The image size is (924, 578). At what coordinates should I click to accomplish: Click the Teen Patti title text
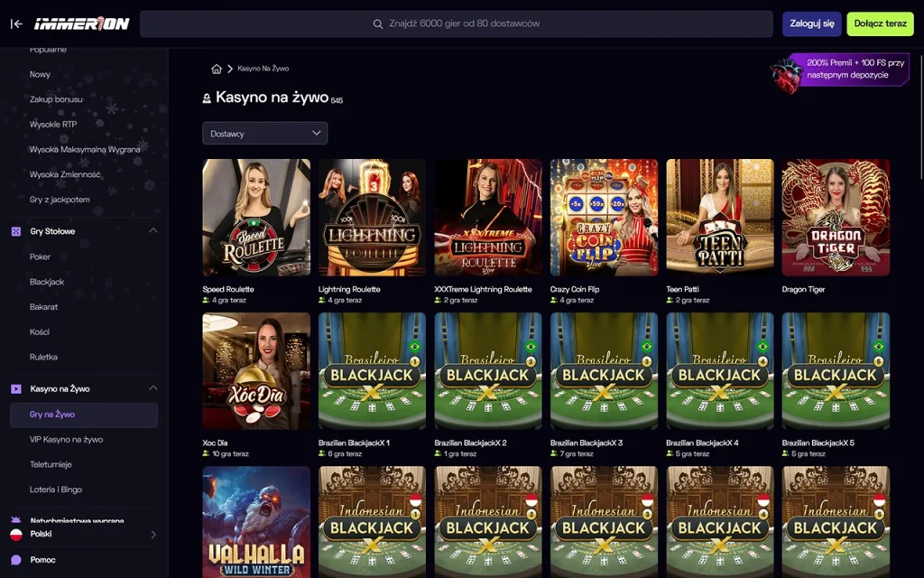[682, 290]
